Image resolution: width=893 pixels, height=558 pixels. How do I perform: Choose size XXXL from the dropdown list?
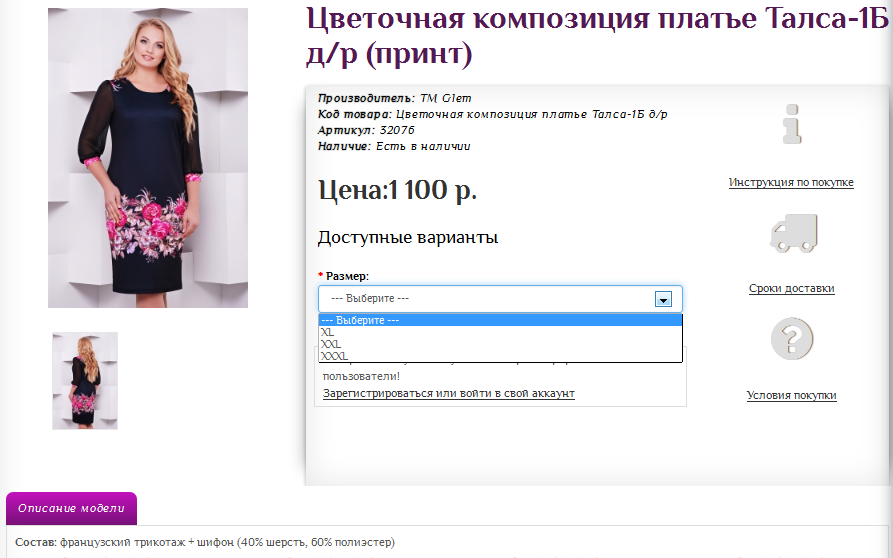(x=500, y=356)
